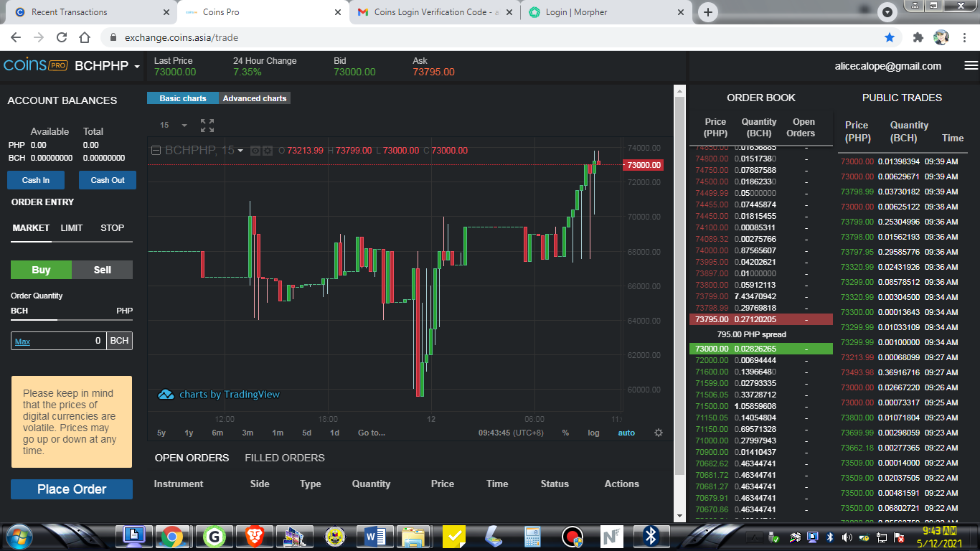Toggle log scale on the chart

593,433
